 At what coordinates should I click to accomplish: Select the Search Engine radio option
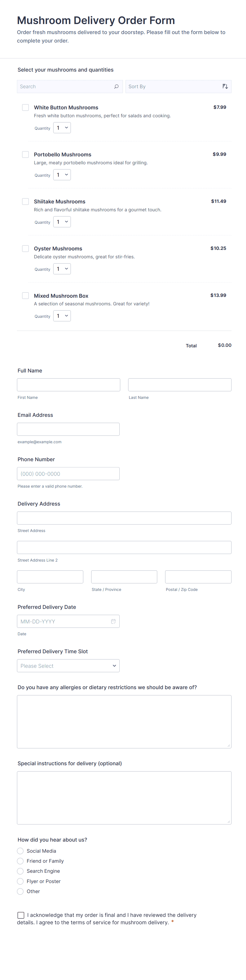point(21,871)
